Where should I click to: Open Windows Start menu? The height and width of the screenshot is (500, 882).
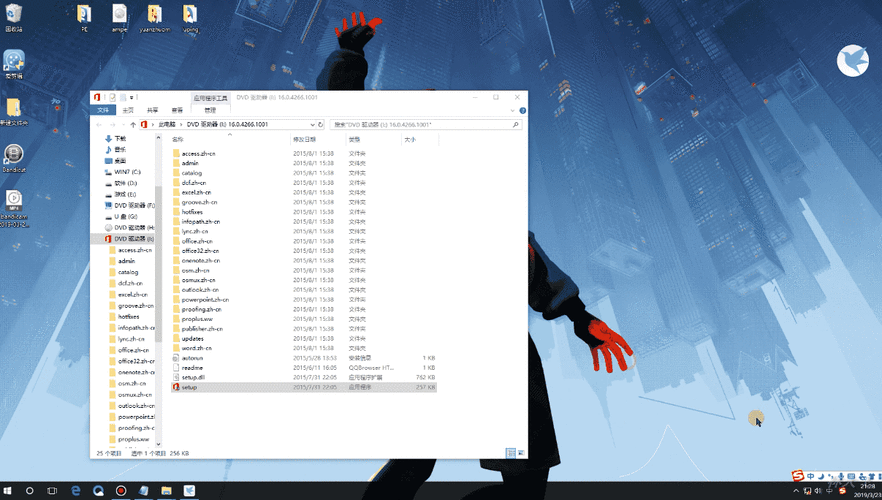pyautogui.click(x=7, y=490)
